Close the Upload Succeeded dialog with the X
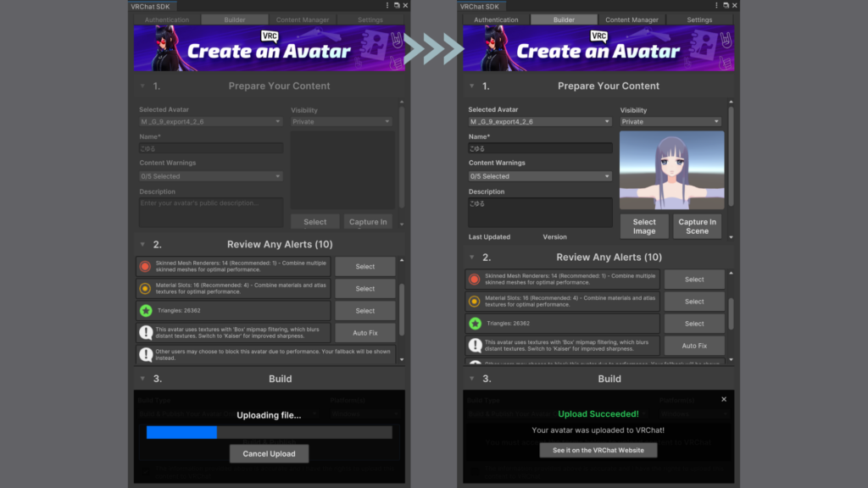This screenshot has height=488, width=868. point(723,399)
